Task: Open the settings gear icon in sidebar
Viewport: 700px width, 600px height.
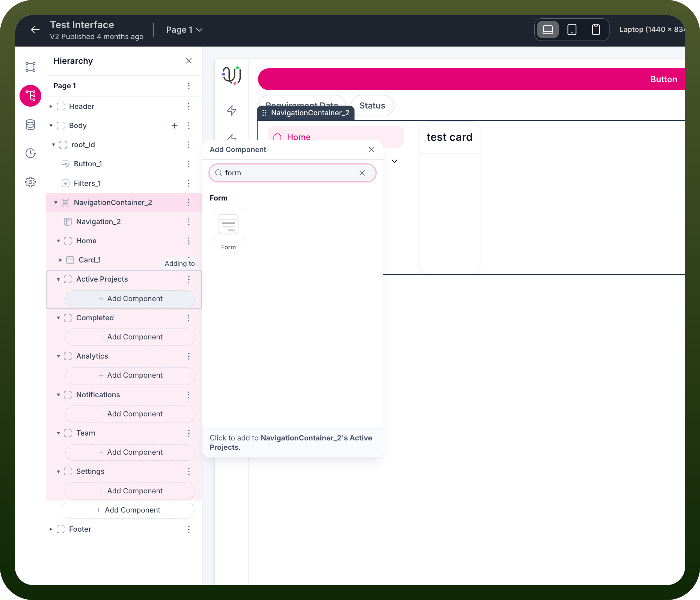Action: click(30, 182)
